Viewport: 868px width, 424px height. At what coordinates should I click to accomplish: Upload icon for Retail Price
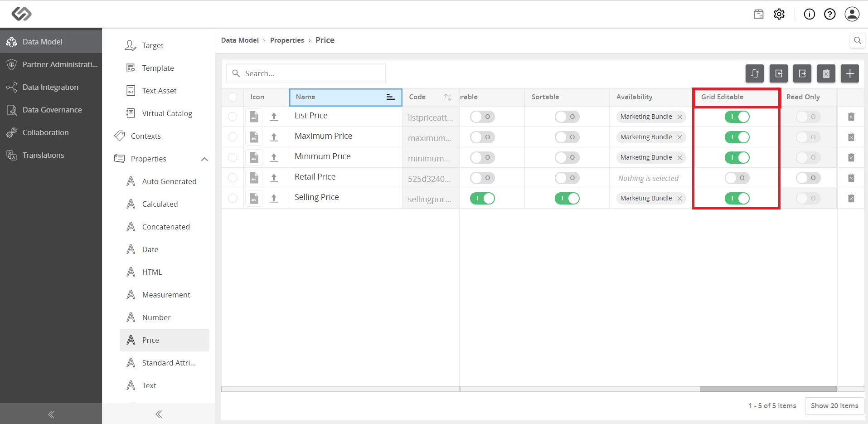pos(274,178)
